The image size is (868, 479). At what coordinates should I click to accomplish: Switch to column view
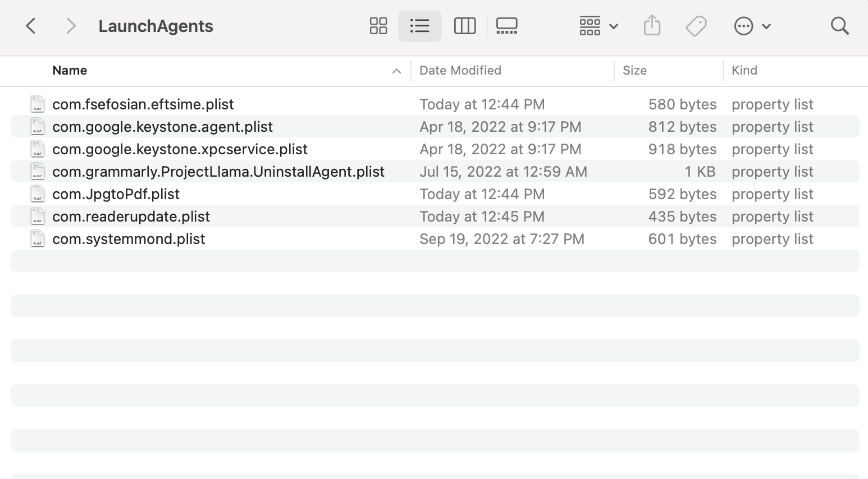(x=465, y=26)
